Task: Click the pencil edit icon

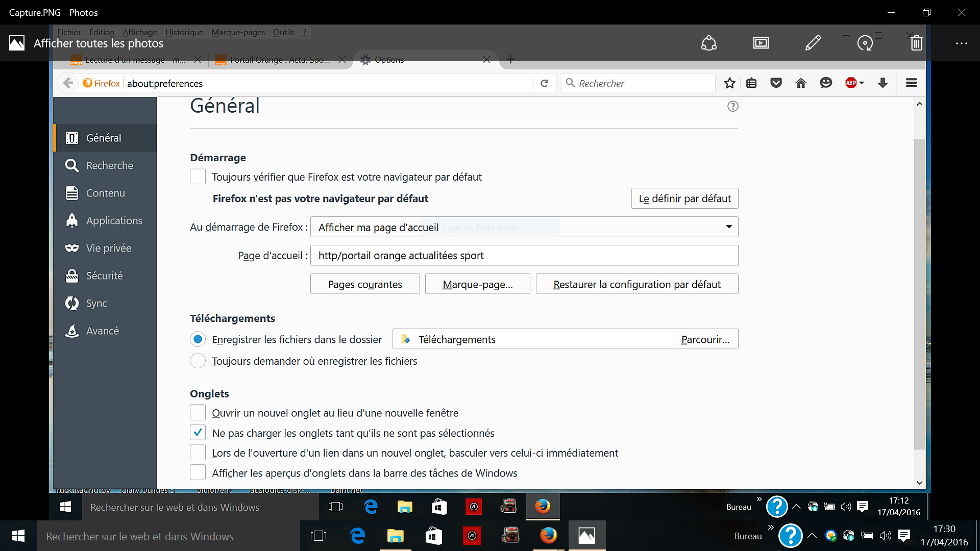Action: point(813,43)
